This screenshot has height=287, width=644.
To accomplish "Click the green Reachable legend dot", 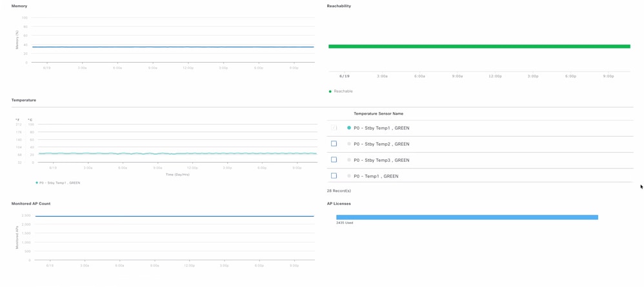I will tap(330, 91).
